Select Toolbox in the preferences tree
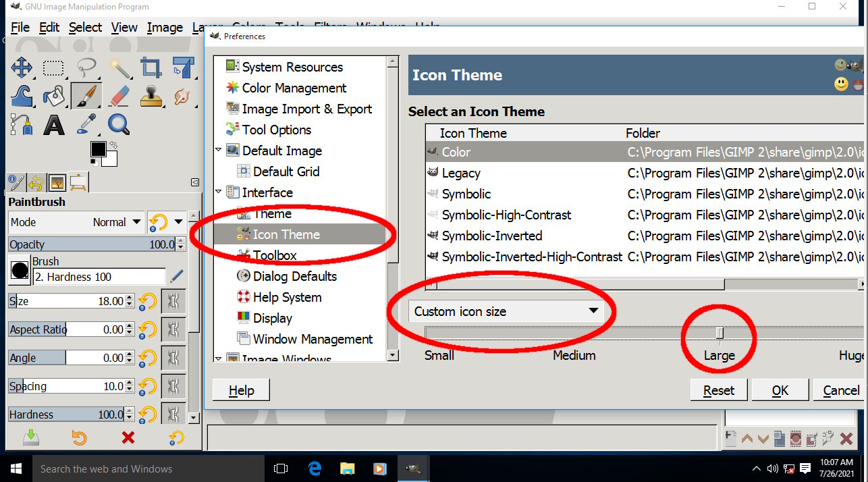The height and width of the screenshot is (482, 868). pos(275,255)
